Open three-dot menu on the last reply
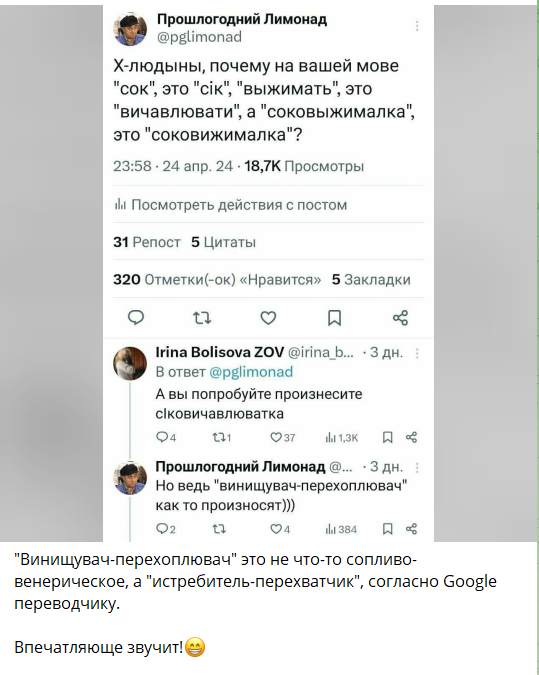 pyautogui.click(x=417, y=468)
